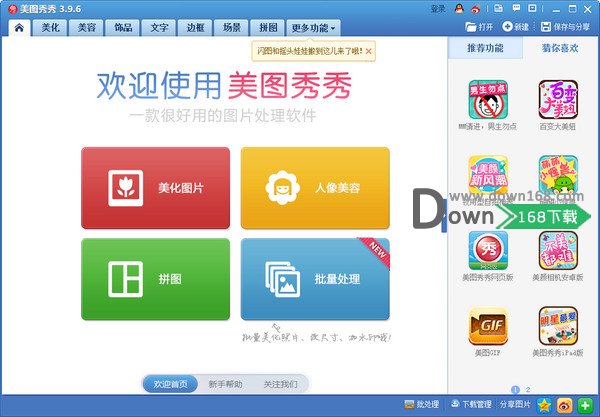Open the 男生勿点 app icon
Viewport: 600px width, 417px height.
(488, 99)
